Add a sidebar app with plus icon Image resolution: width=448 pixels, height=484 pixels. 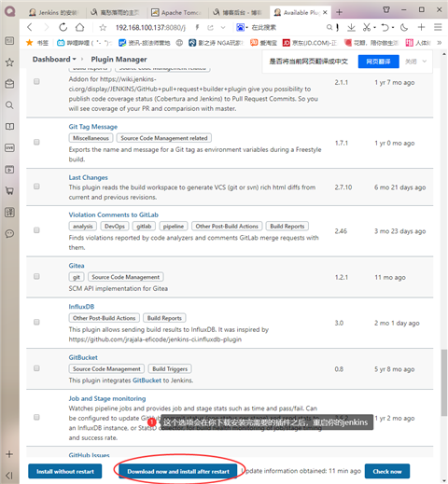tap(9, 454)
